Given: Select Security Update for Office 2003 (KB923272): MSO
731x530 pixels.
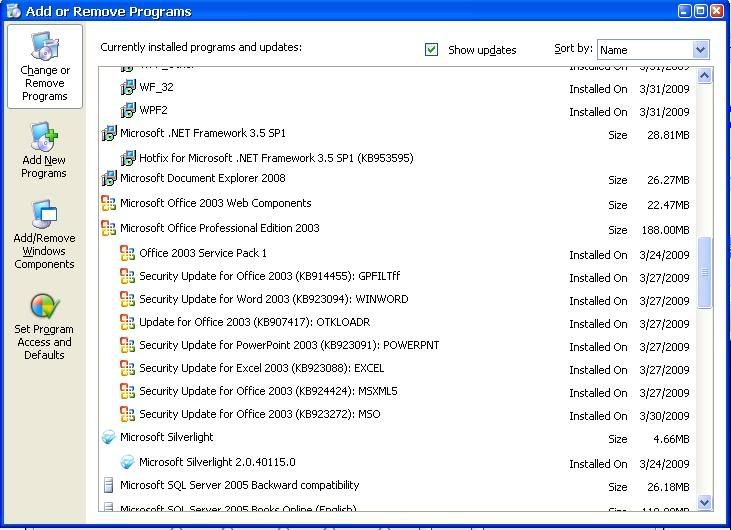Looking at the screenshot, I should (x=260, y=414).
